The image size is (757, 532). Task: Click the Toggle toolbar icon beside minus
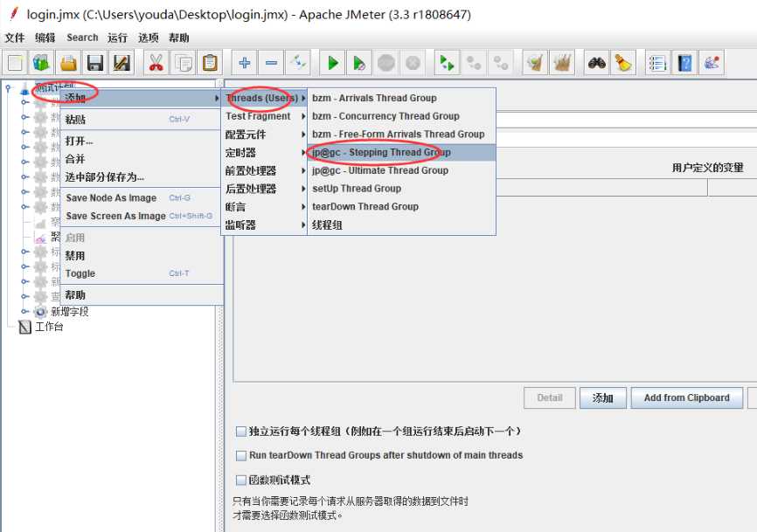click(298, 63)
